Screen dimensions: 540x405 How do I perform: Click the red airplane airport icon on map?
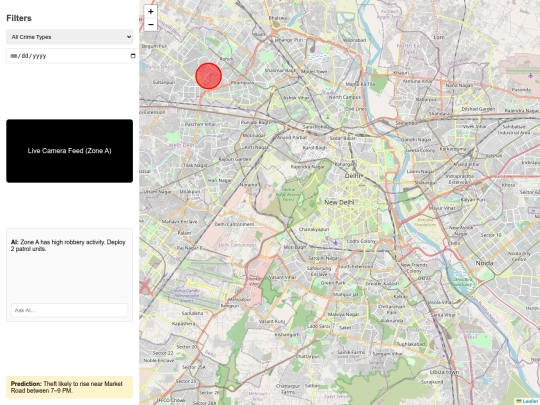145,285
